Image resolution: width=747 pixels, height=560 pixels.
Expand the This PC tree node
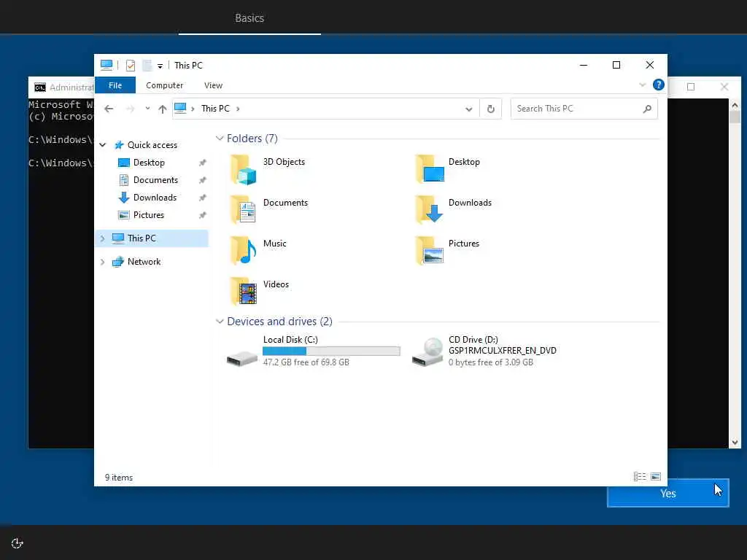102,238
